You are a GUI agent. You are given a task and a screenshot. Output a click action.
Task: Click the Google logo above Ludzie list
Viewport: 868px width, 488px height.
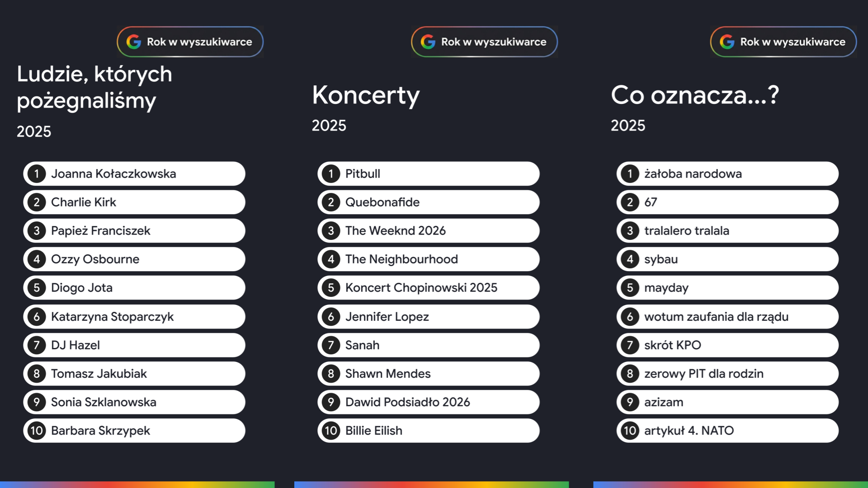click(x=133, y=42)
